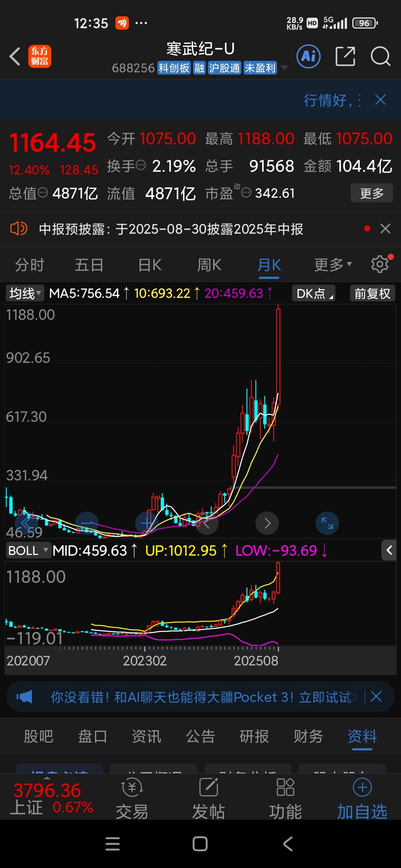Zoom out the K-line chart
This screenshot has width=401, height=868.
click(87, 523)
